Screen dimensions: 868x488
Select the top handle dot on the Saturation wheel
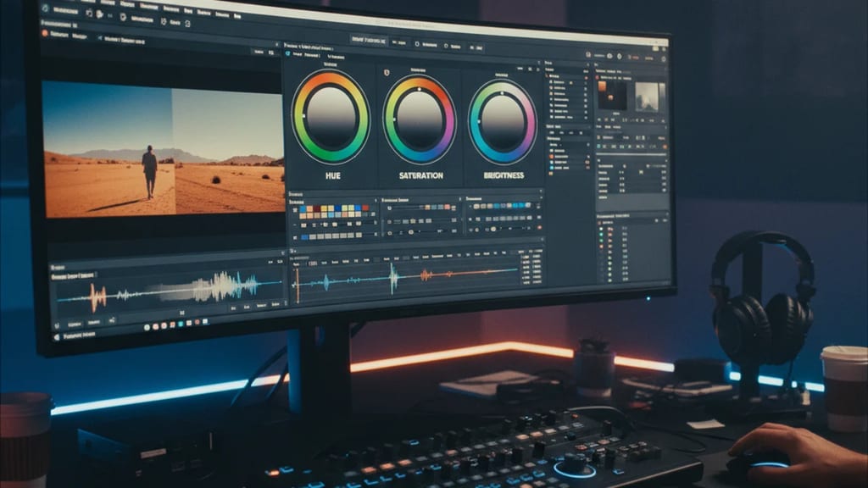[420, 88]
